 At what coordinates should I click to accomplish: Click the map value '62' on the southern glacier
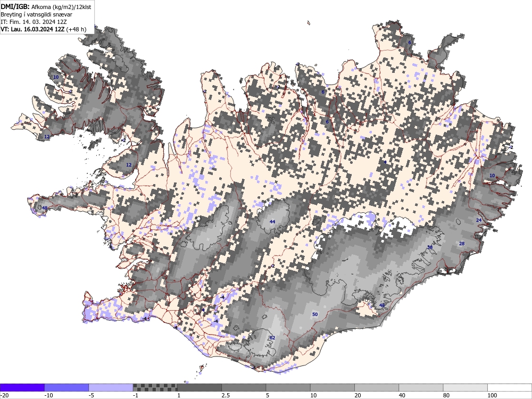coord(272,338)
